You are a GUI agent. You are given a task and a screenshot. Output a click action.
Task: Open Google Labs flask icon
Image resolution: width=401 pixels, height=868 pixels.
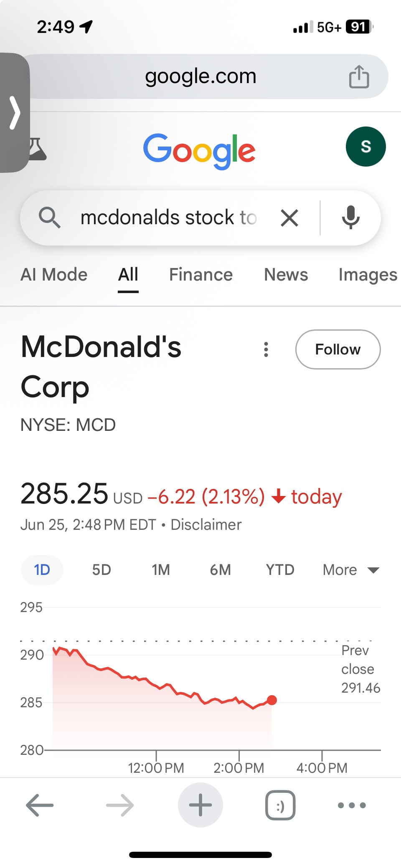(x=38, y=149)
